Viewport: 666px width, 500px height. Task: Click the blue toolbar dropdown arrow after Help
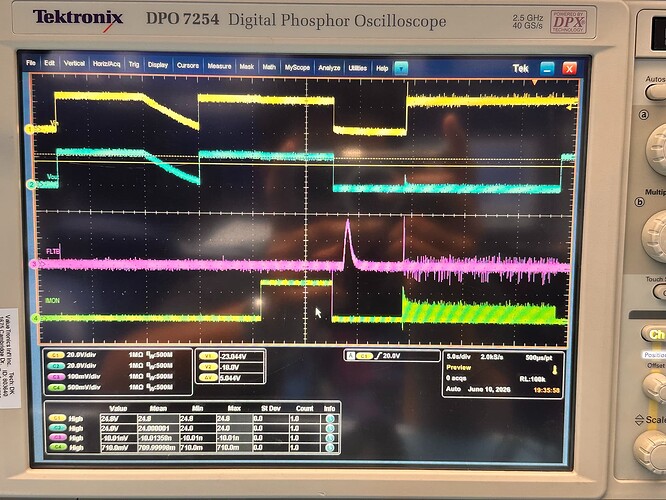click(x=401, y=68)
